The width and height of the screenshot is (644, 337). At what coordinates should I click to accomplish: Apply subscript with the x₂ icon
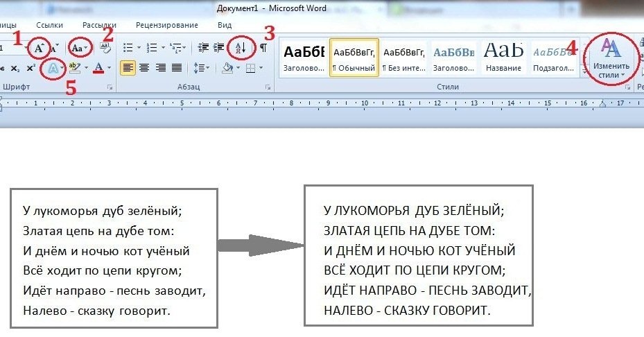15,68
